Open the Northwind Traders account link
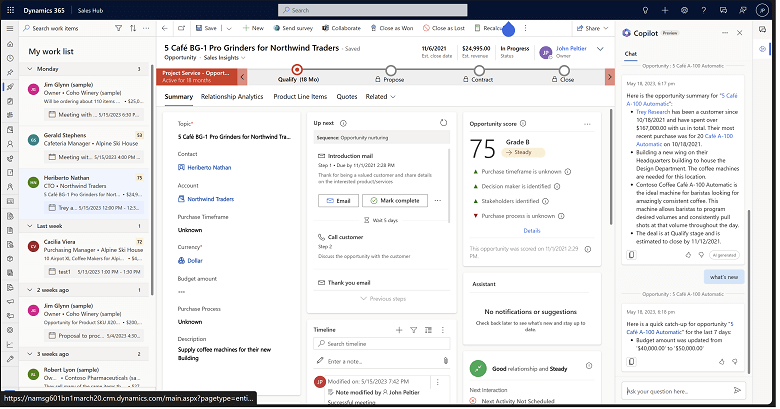Screen dimensions: 780x409 click(x=210, y=199)
